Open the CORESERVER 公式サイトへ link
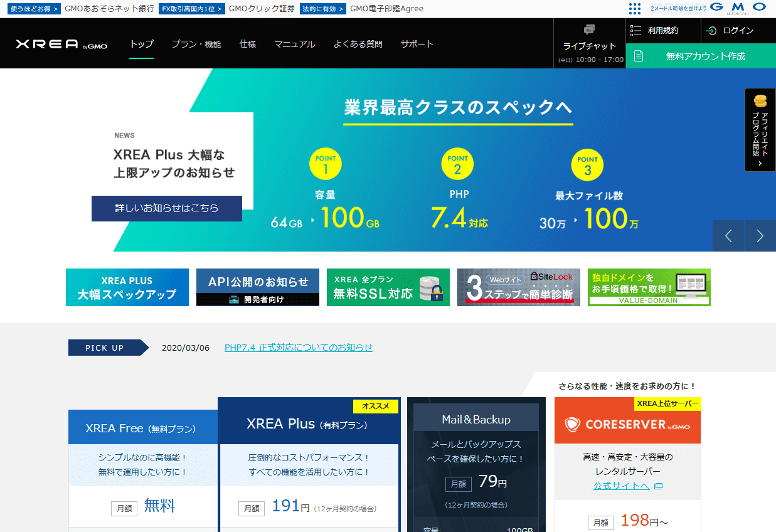This screenshot has height=532, width=776. point(622,486)
